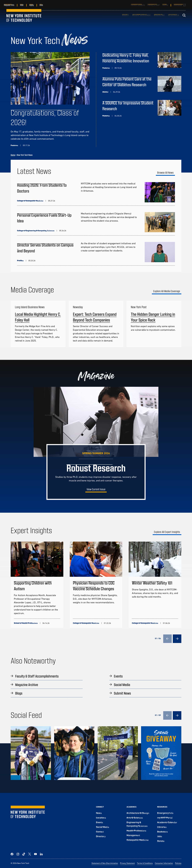Open Personal Experience Fuels Start-Up Idea

44,218
